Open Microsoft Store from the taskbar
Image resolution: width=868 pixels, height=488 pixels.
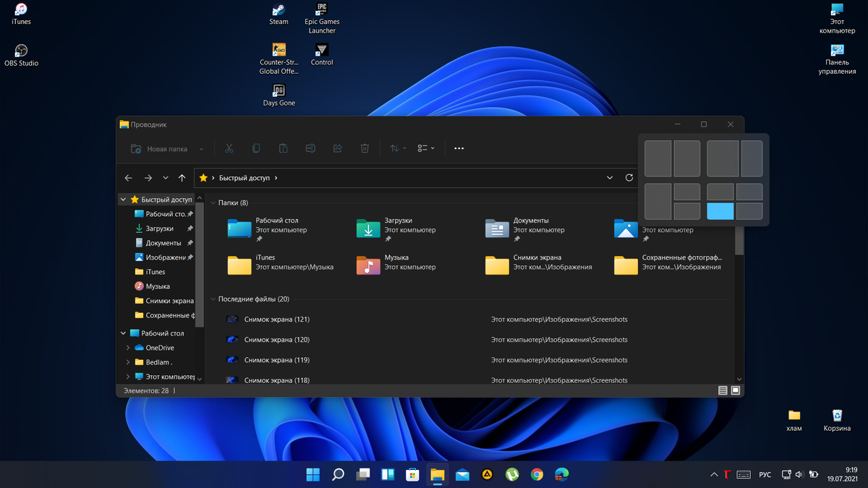point(412,475)
